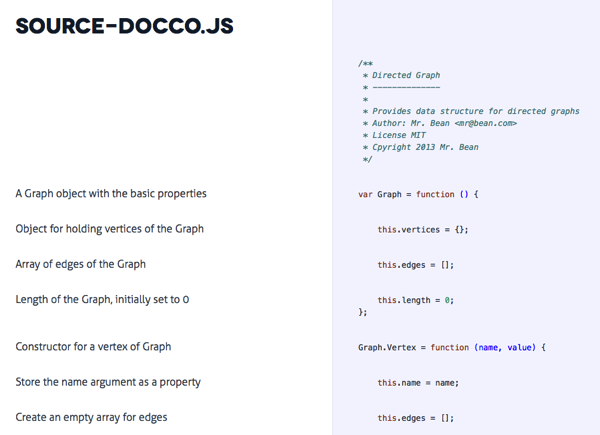Click annotation 'Store the name argument as a property'
Viewport: 600px width, 435px height.
[108, 382]
